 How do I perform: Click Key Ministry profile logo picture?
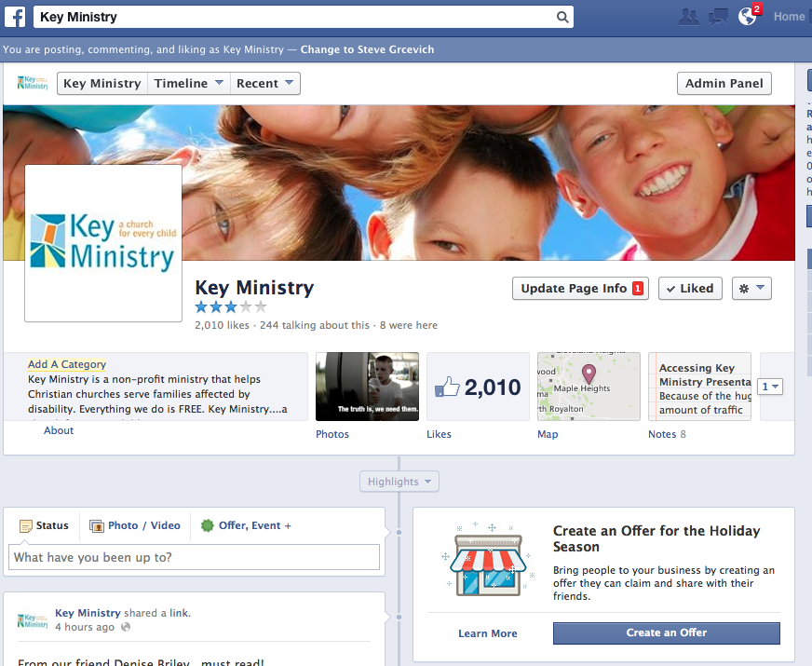click(103, 243)
